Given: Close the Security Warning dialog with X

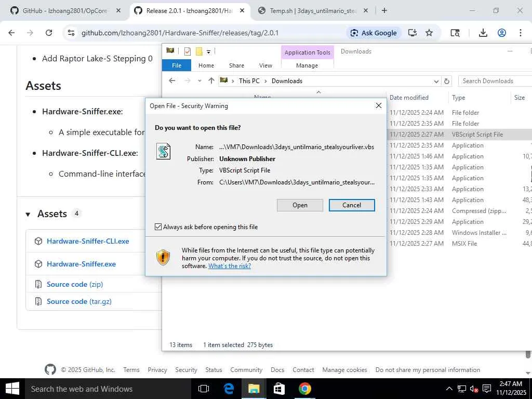Looking at the screenshot, I should coord(379,106).
